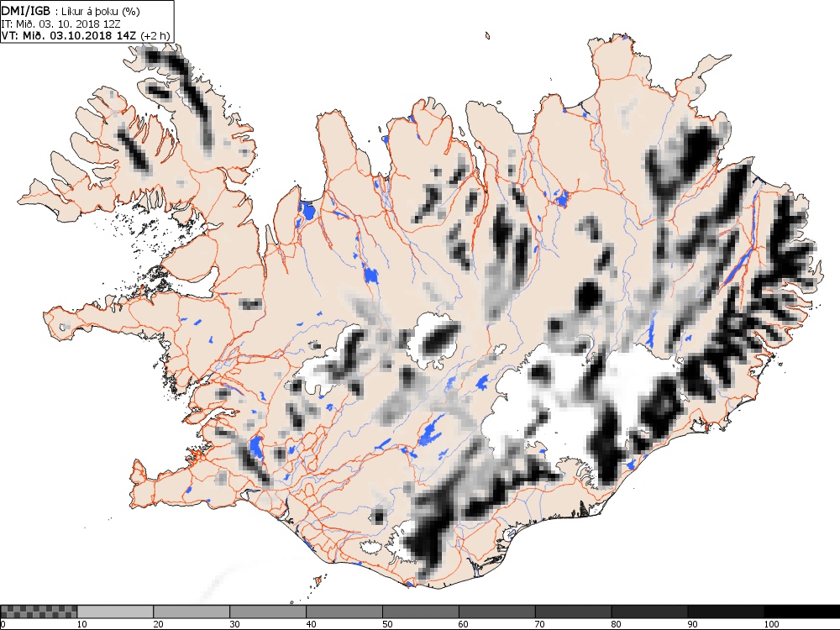Click the 40-50 gray legend swatch
Screen dimensions: 840x630
pos(344,612)
